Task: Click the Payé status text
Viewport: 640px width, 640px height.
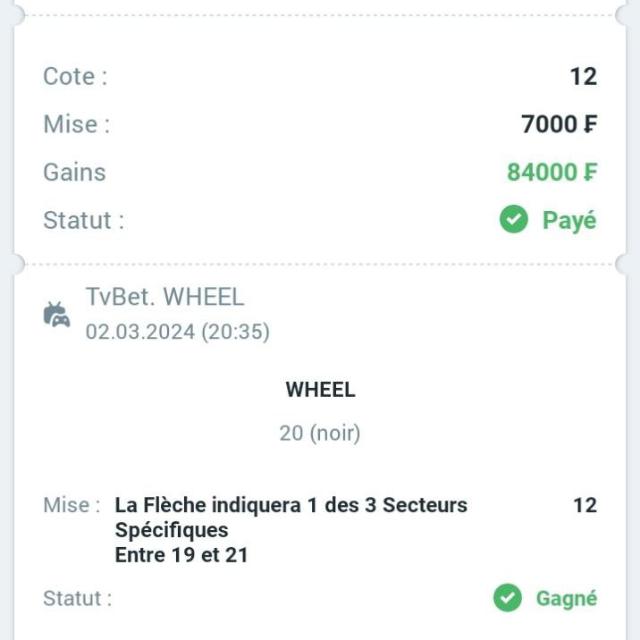Action: coord(569,220)
